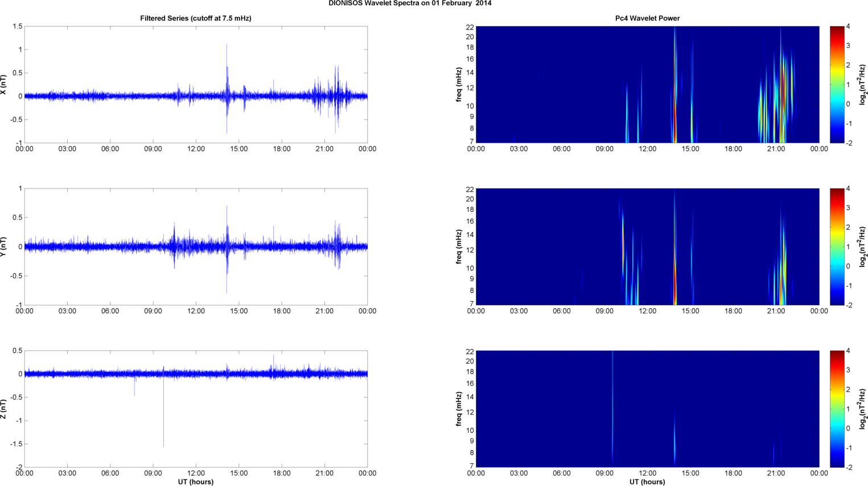
Task: Click the 18:00 tick under X spectrogram
Action: [x=733, y=149]
